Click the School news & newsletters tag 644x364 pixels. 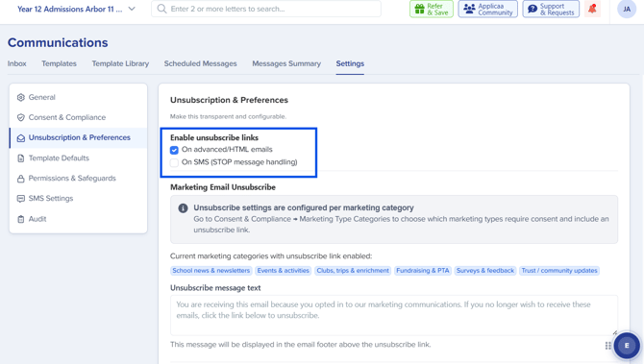coord(211,271)
